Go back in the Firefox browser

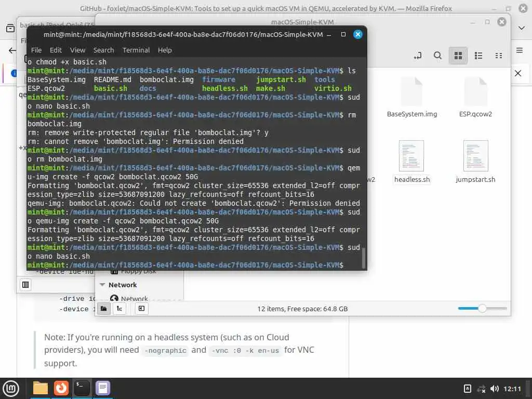coord(12,50)
